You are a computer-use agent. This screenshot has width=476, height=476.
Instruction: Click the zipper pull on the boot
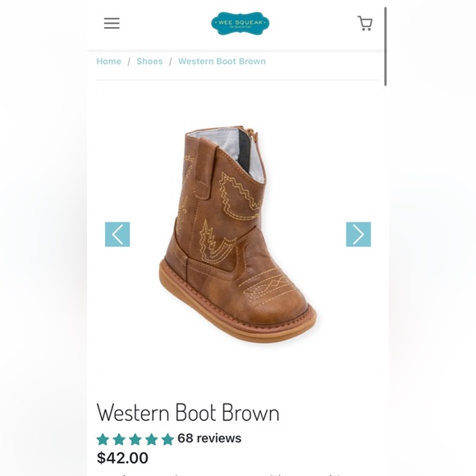[251, 133]
